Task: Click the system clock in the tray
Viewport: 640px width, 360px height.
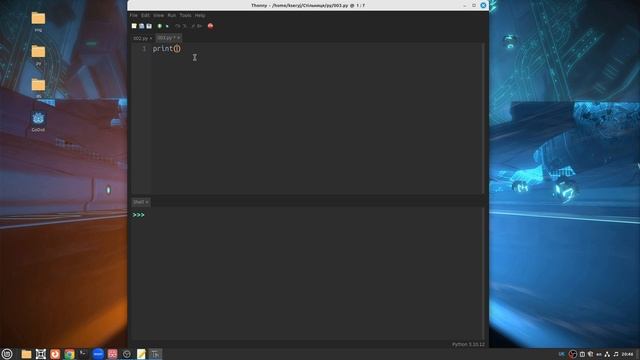Action: tap(627, 354)
